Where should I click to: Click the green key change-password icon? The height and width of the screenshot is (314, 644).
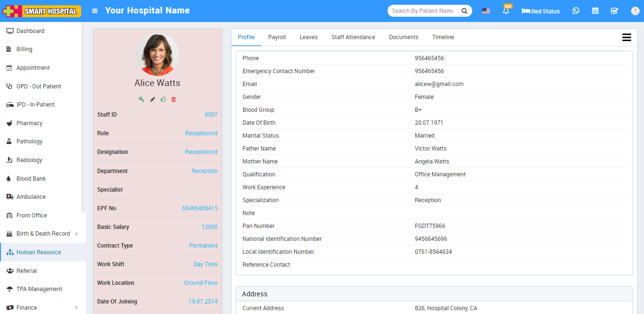point(141,99)
